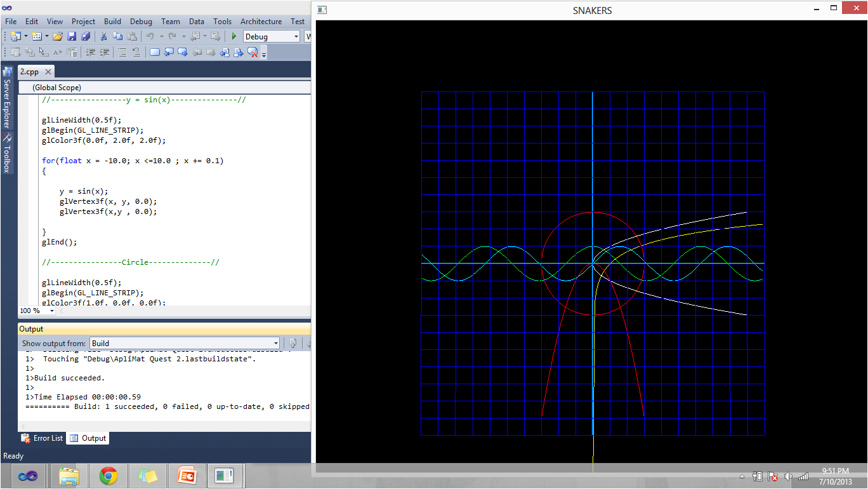Click the "Build succeeded." output line
868x489 pixels.
tap(65, 378)
